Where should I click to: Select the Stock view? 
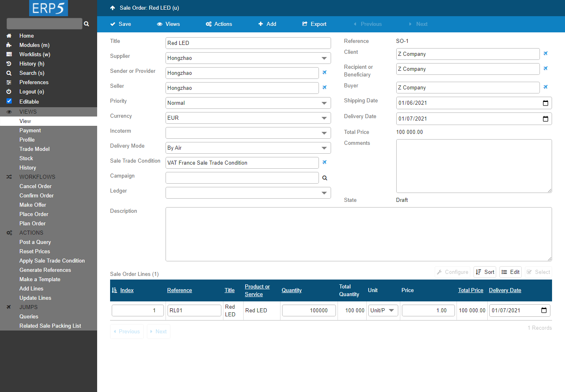coord(26,158)
